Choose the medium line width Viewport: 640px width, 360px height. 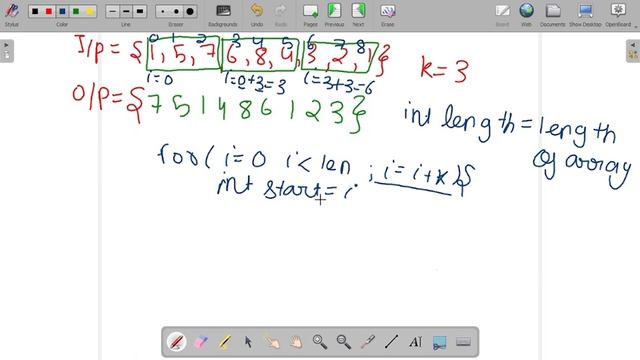pyautogui.click(x=126, y=11)
